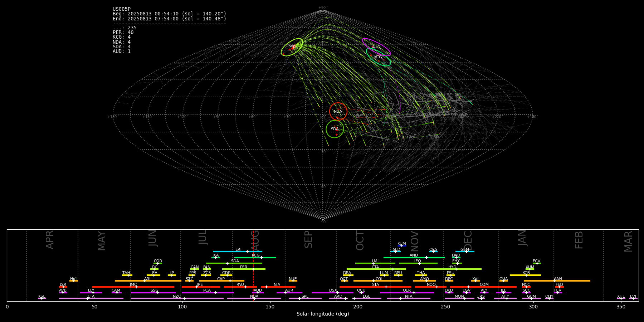644x322 pixels.
Task: Click the orange CAP shower bar
Action: pos(222,281)
